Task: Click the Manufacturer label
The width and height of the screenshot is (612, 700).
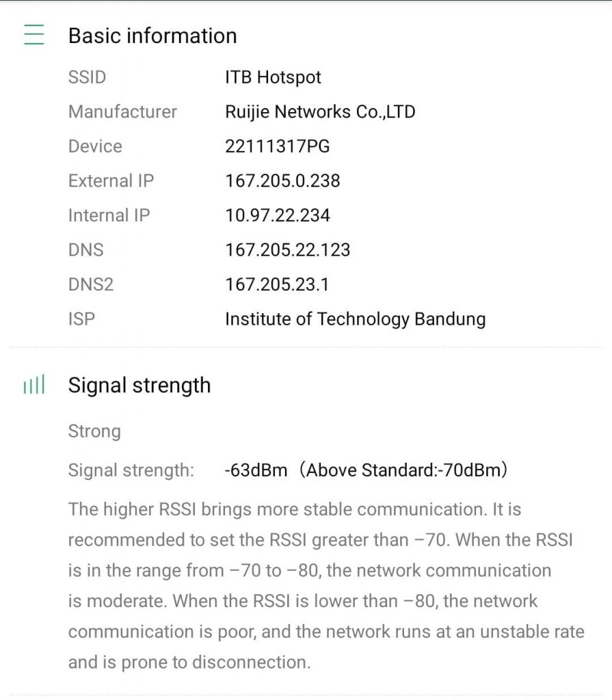Action: (x=122, y=111)
